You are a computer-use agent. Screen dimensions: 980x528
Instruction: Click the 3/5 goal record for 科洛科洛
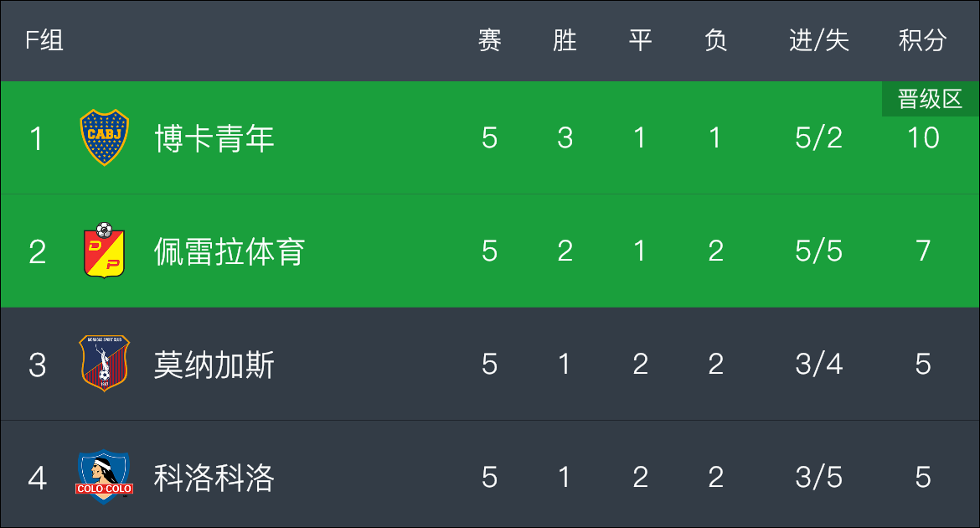(818, 478)
